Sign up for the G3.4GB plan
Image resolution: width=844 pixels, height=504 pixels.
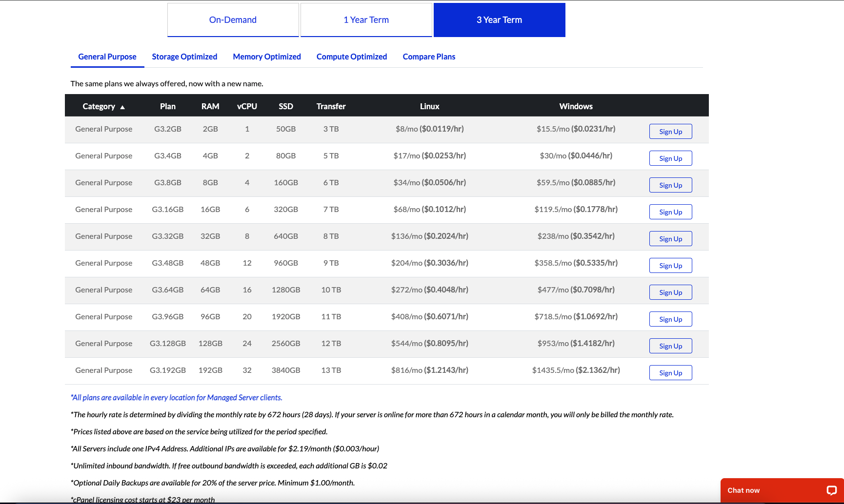click(670, 158)
